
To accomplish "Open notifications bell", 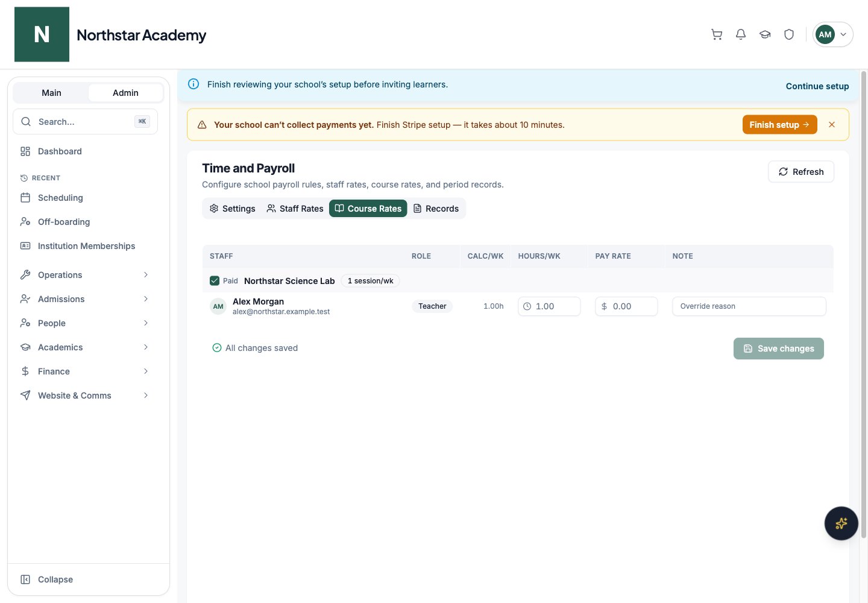I will point(741,34).
